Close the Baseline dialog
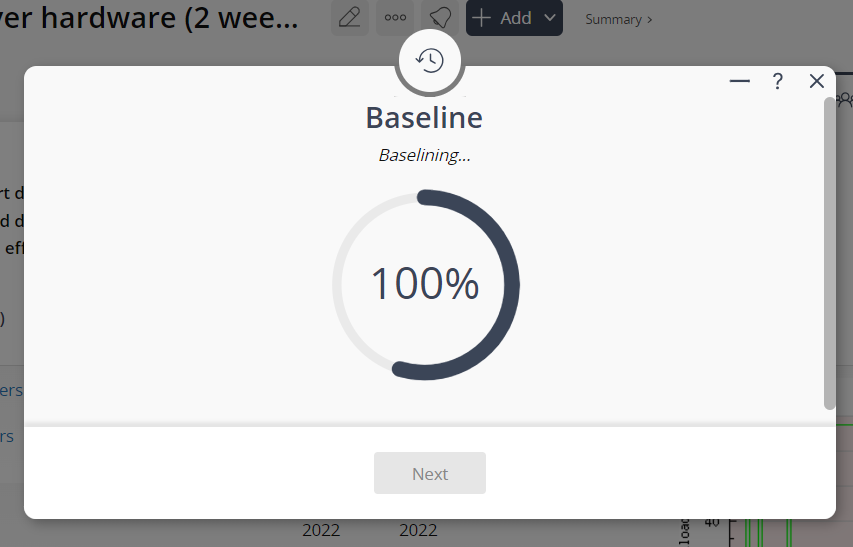Image resolution: width=853 pixels, height=547 pixels. coord(817,81)
